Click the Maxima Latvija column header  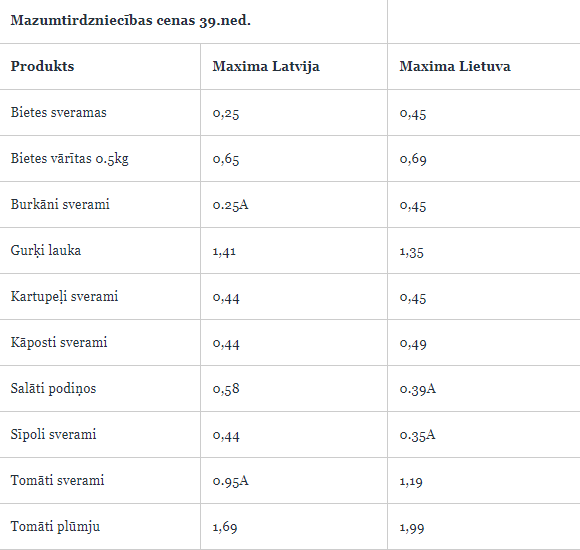click(x=266, y=67)
